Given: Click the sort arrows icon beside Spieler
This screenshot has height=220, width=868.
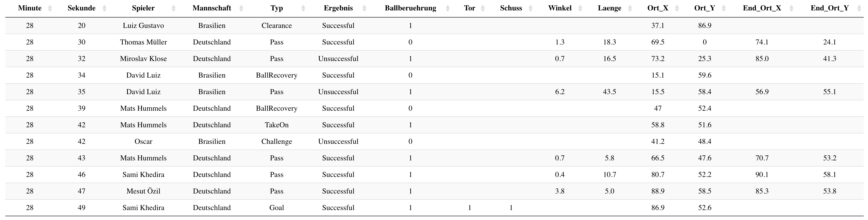Looking at the screenshot, I should [x=174, y=9].
